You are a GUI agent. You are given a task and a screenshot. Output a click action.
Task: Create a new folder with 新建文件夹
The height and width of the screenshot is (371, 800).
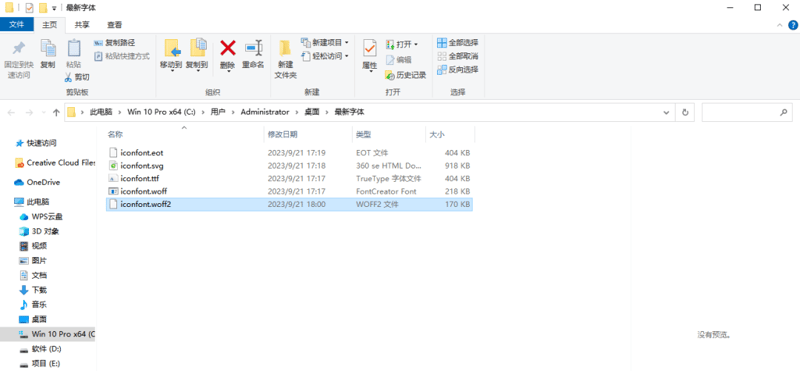pyautogui.click(x=286, y=60)
